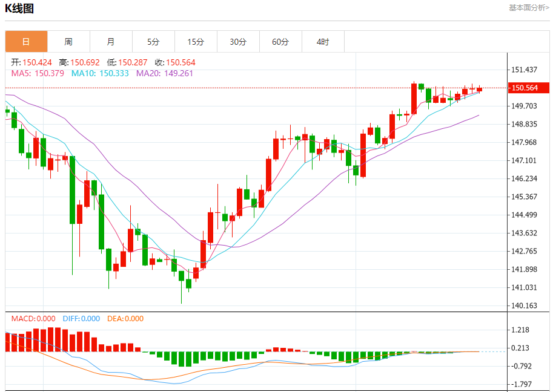The image size is (553, 392).
Task: Click the MACD indicator label
Action: 33,319
